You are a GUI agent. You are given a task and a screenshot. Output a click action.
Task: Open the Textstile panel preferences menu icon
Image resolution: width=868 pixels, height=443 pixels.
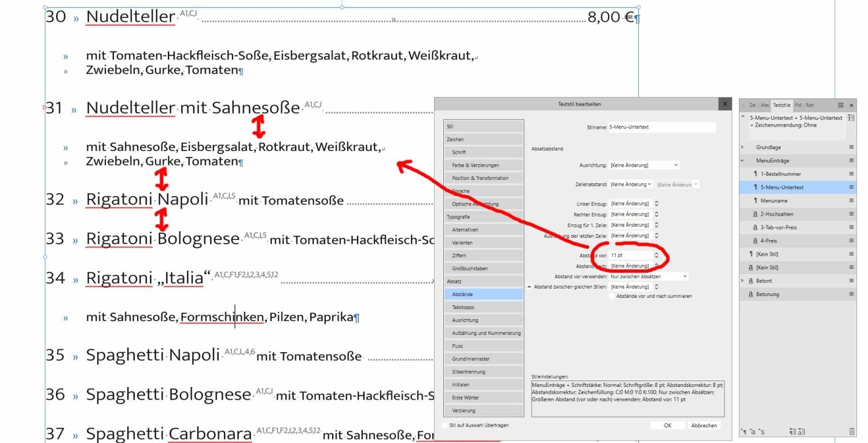(x=840, y=105)
